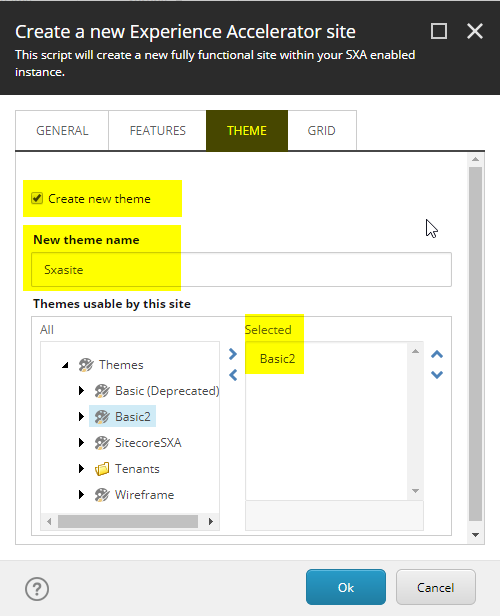Click the SitecoreSXA palette icon

pyautogui.click(x=102, y=443)
